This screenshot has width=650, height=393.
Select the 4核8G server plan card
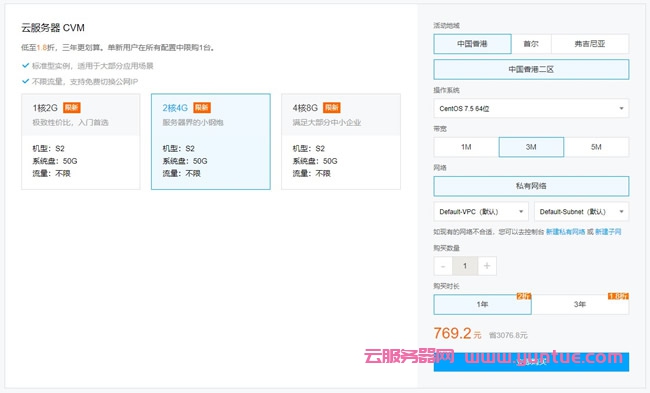coord(341,141)
